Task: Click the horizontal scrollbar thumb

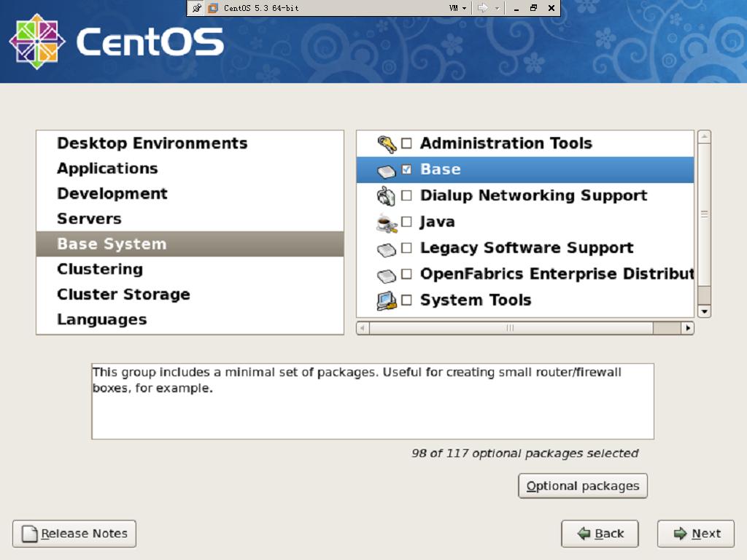Action: pyautogui.click(x=511, y=328)
